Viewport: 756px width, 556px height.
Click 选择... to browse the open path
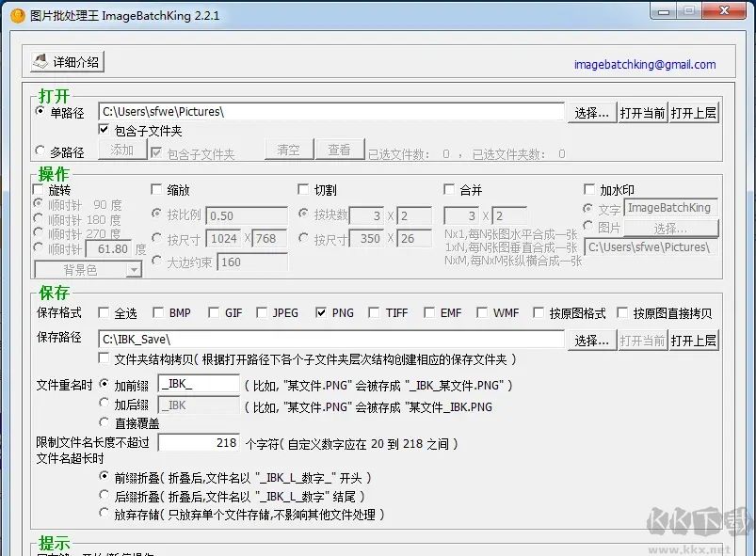[592, 110]
